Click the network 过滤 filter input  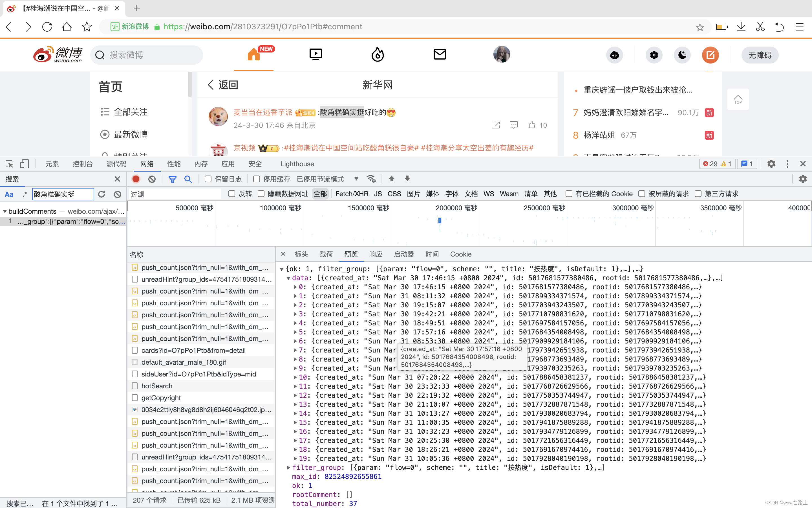coord(175,194)
